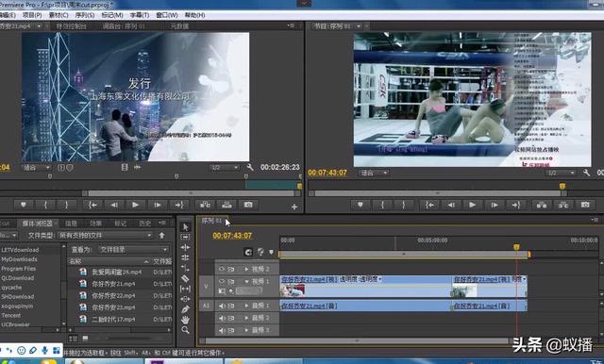
Task: Step back one frame in Source monitor
Action: pyautogui.click(x=114, y=205)
